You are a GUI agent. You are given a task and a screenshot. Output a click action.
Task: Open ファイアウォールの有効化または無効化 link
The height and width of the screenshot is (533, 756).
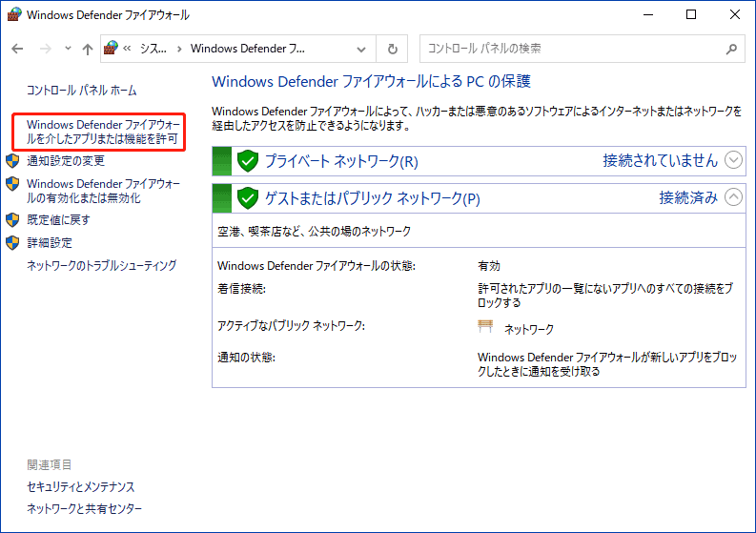[x=103, y=191]
